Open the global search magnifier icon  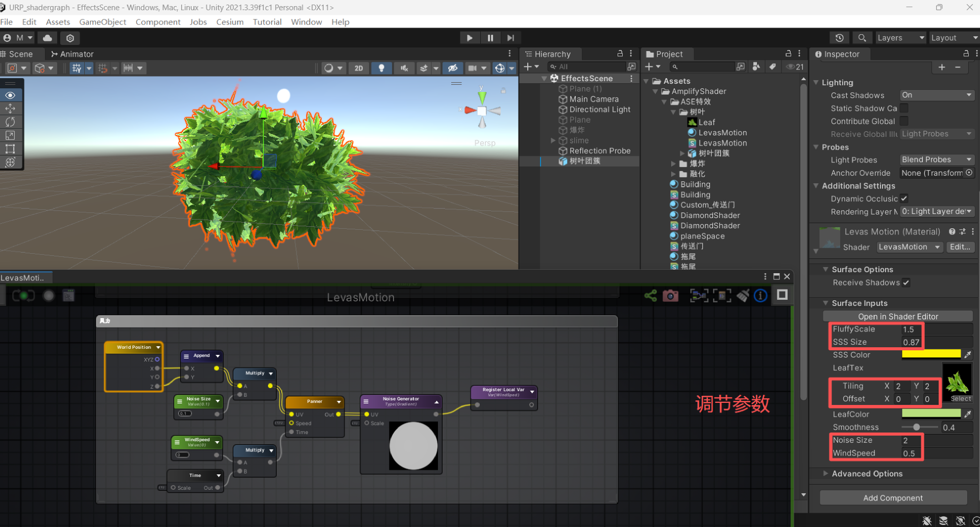[x=862, y=38]
